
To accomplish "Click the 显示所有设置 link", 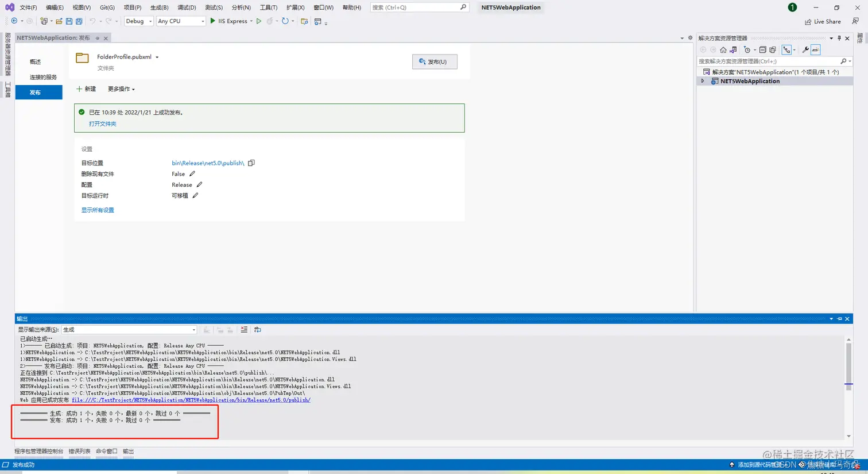I will pyautogui.click(x=98, y=210).
